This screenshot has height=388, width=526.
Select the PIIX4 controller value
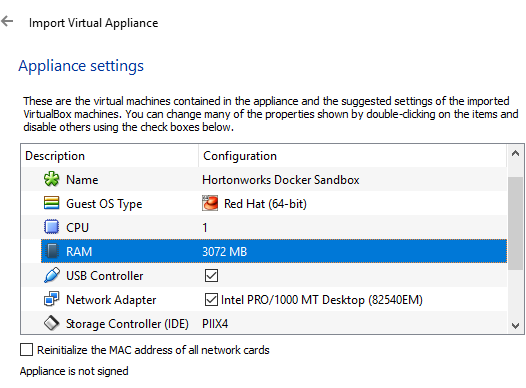coord(215,324)
